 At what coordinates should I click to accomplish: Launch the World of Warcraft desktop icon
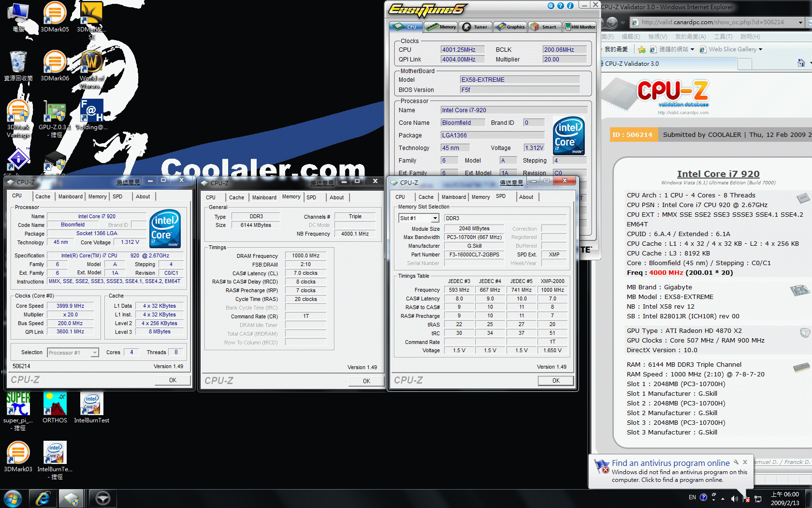point(91,70)
